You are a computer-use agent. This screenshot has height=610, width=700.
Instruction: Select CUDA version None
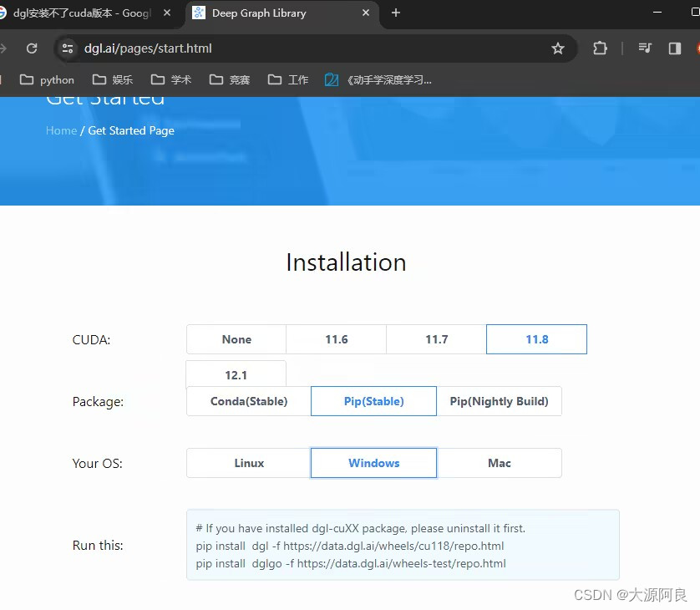point(236,339)
